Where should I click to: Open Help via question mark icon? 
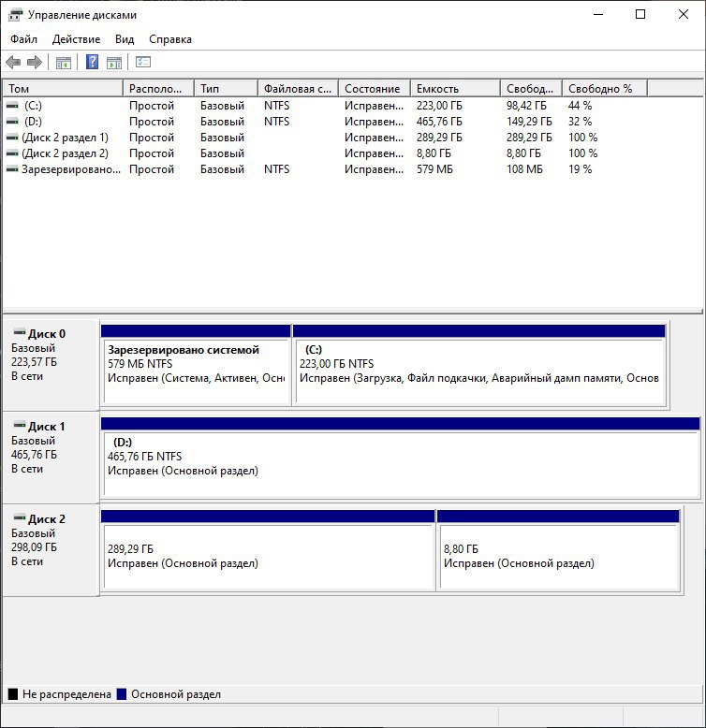point(93,62)
